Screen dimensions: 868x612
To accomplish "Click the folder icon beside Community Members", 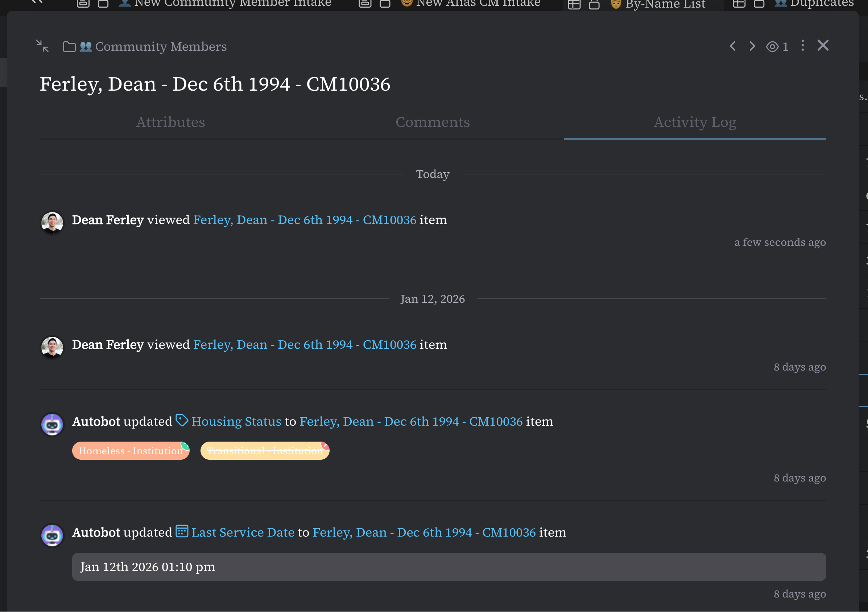I will click(69, 47).
